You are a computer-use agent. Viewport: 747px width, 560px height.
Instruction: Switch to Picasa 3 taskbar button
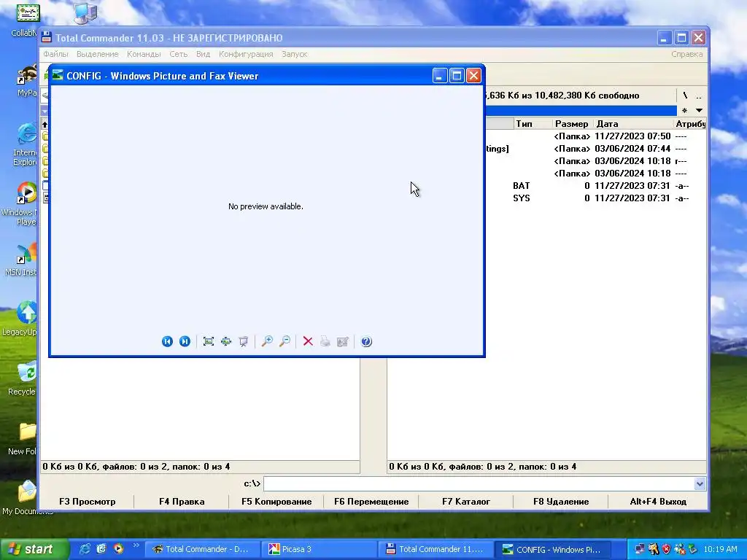coord(319,549)
